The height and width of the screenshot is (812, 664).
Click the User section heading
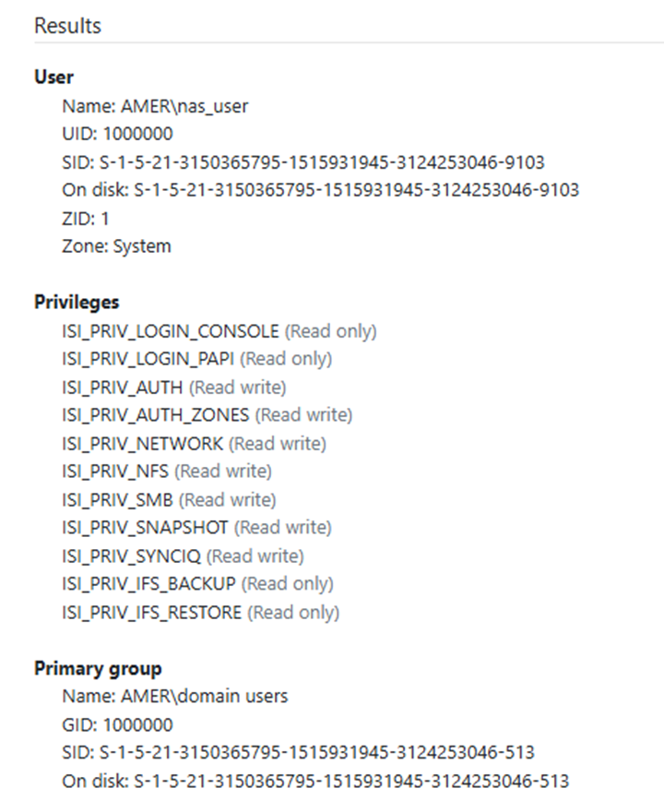(53, 77)
